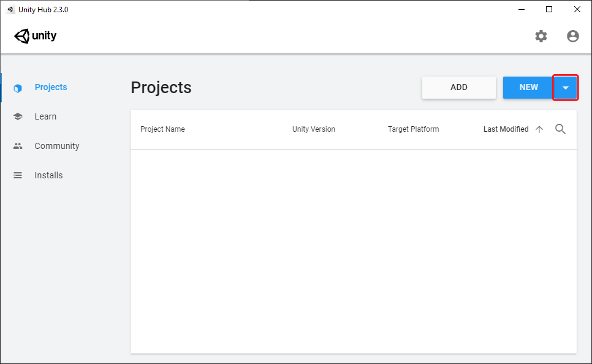Click the search magnifier in projects table
The image size is (592, 364).
click(x=560, y=129)
